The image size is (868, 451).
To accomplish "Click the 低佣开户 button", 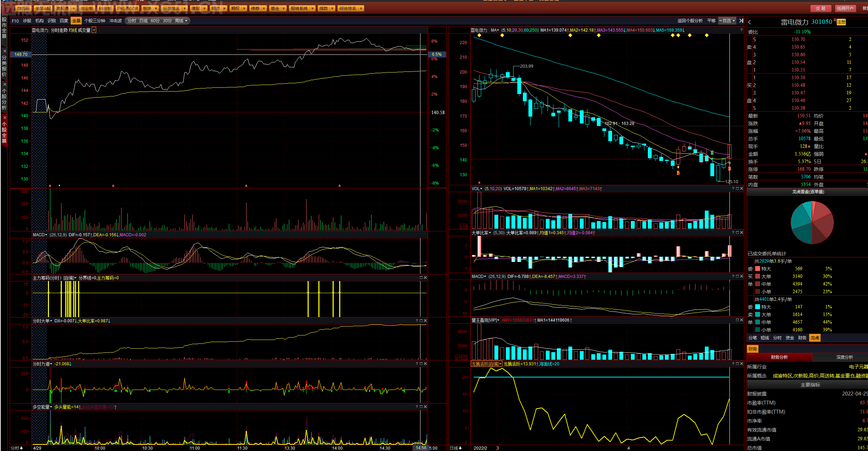I will click(x=845, y=9).
